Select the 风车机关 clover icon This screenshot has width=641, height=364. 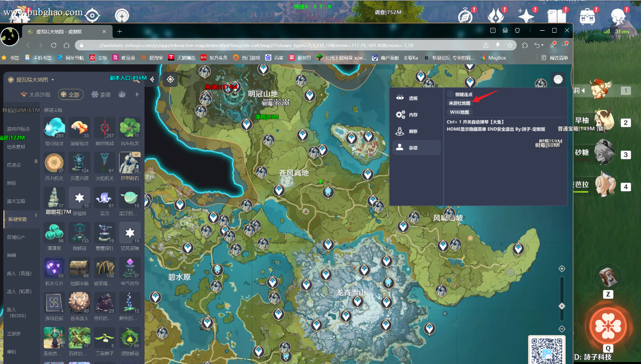(x=130, y=128)
